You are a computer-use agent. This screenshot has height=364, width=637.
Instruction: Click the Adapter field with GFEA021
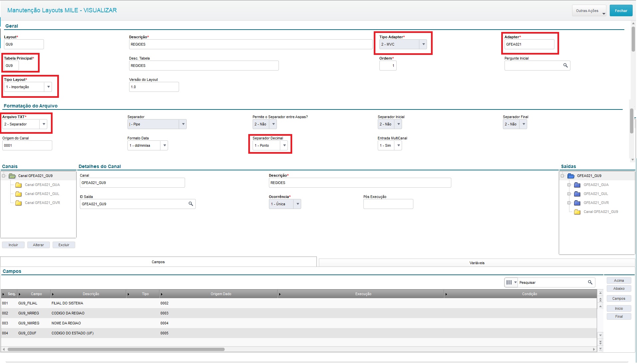coord(530,44)
